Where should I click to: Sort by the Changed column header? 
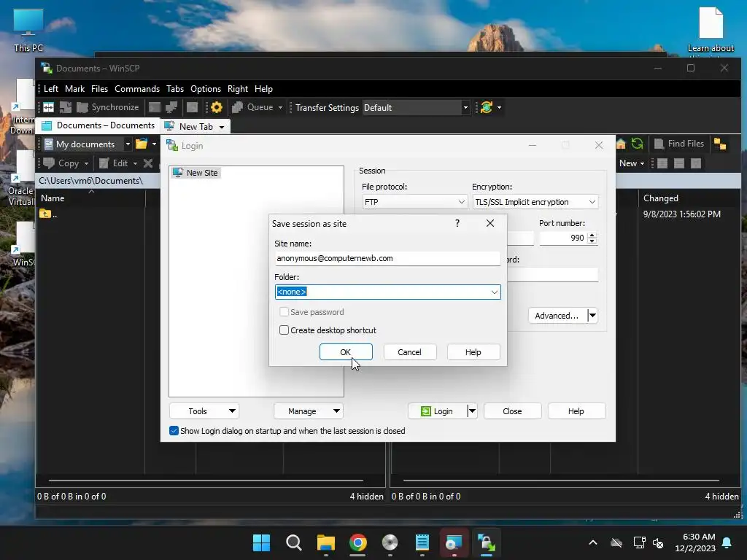click(x=689, y=198)
